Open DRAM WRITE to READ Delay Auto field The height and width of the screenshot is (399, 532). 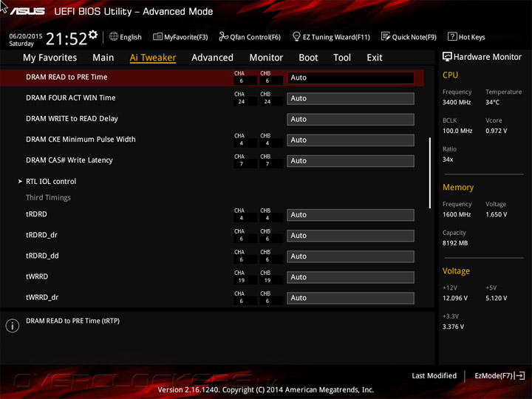tap(350, 120)
